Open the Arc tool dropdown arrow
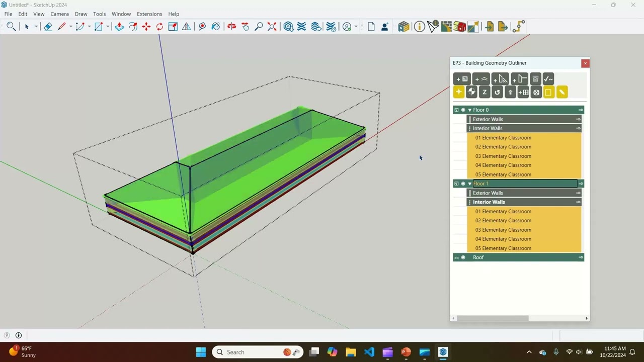 coord(89,27)
